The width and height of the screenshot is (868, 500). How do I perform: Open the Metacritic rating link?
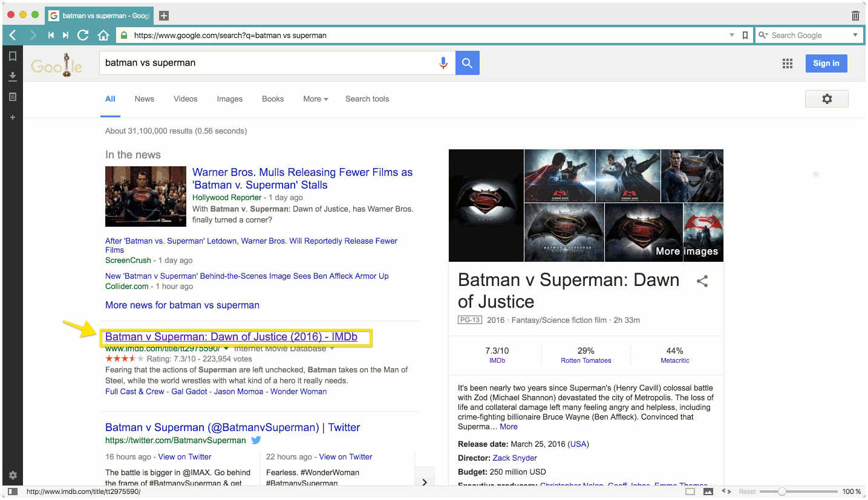pyautogui.click(x=674, y=360)
